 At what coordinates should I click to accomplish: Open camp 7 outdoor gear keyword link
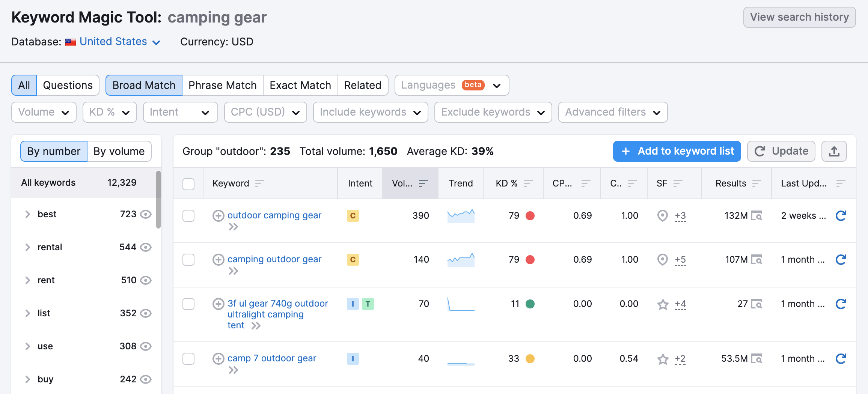click(x=272, y=358)
